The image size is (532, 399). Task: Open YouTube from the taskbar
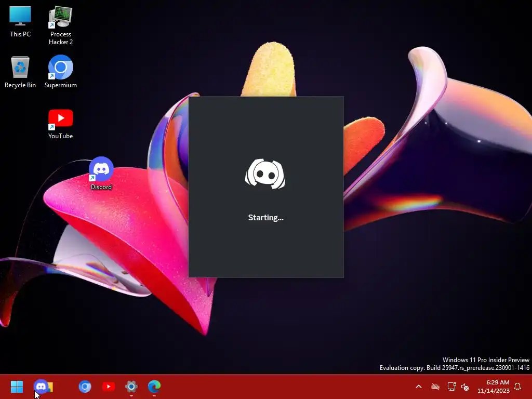point(109,387)
